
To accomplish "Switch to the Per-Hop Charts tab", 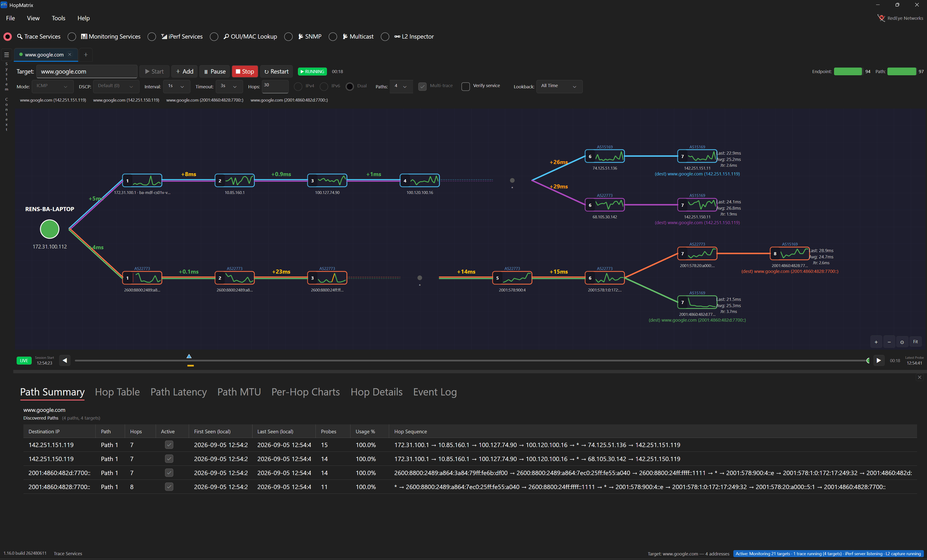I will [306, 392].
